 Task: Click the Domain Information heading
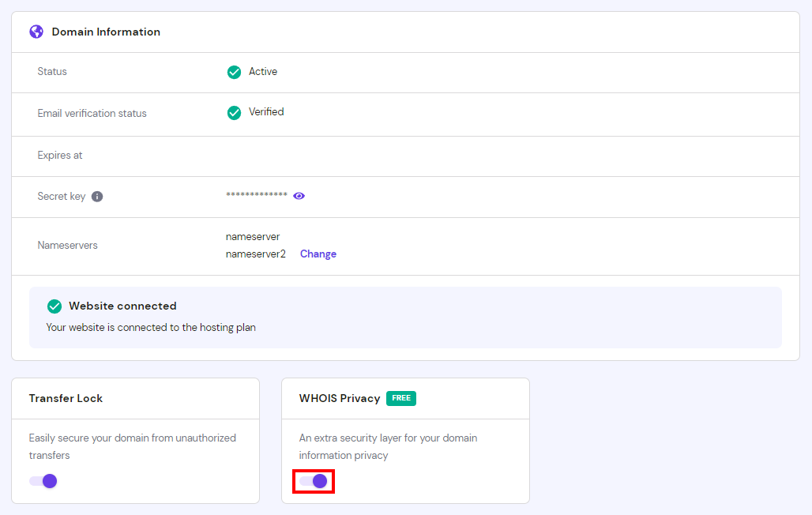106,32
